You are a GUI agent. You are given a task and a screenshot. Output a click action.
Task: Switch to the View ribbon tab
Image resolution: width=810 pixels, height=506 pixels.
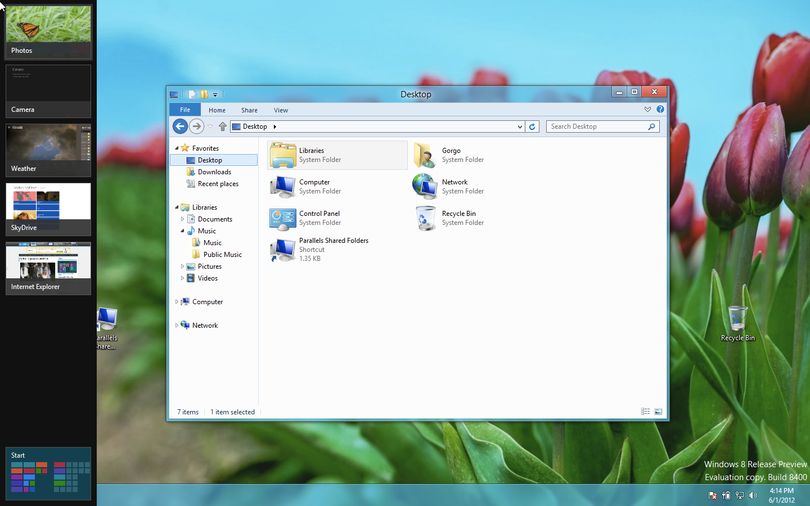tap(281, 110)
